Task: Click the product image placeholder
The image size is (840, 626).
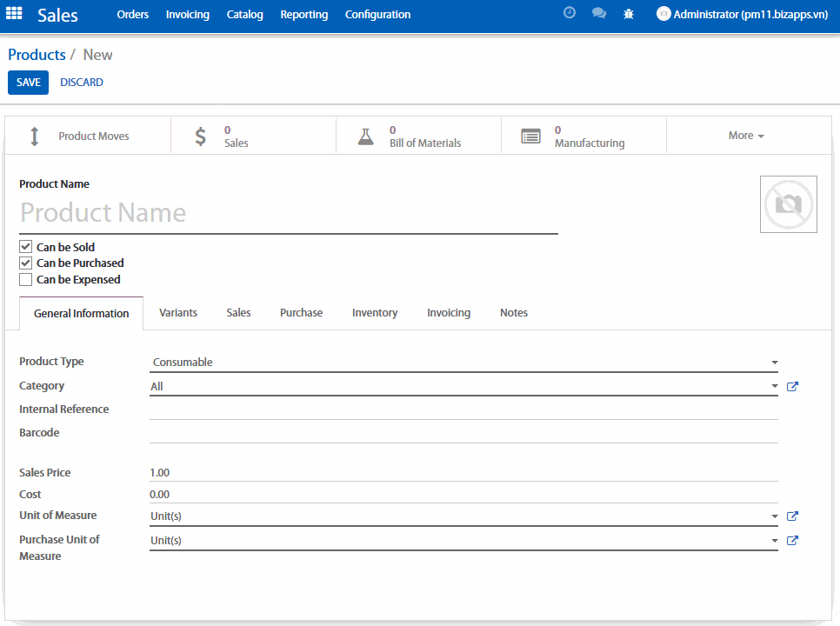Action: 788,204
